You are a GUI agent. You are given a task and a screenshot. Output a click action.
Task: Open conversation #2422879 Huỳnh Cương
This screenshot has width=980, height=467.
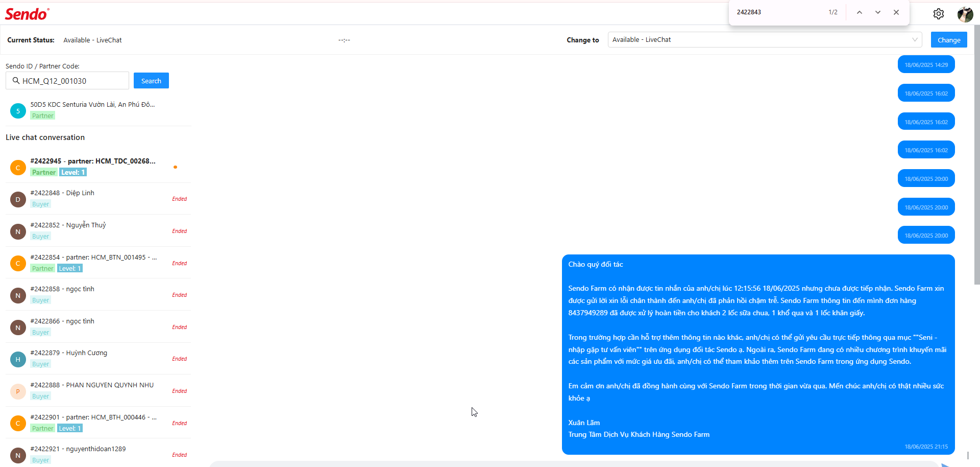[x=98, y=359]
